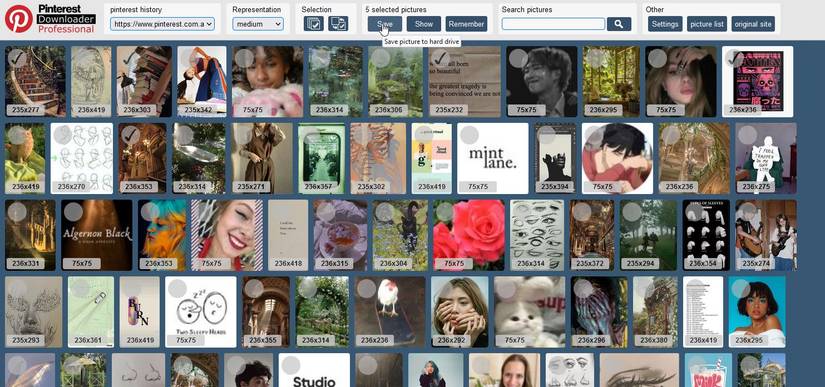Viewport: 825px width, 387px height.
Task: Select the girl covering face with hands thumbnail
Action: pyautogui.click(x=459, y=312)
